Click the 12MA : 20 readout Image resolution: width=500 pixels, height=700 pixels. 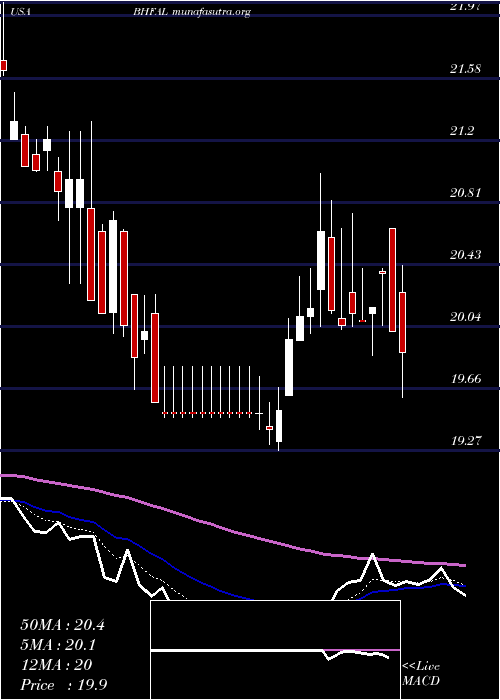click(56, 665)
